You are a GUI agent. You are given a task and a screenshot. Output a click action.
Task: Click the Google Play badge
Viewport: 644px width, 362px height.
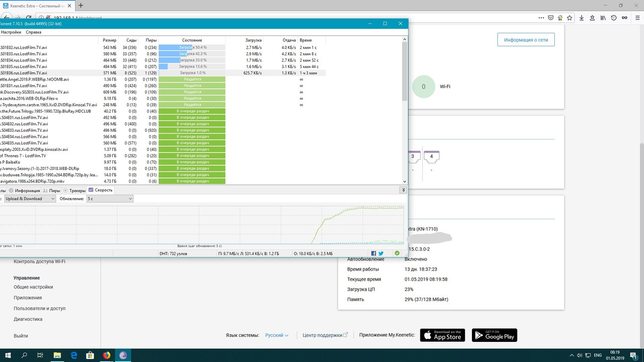[x=495, y=335]
